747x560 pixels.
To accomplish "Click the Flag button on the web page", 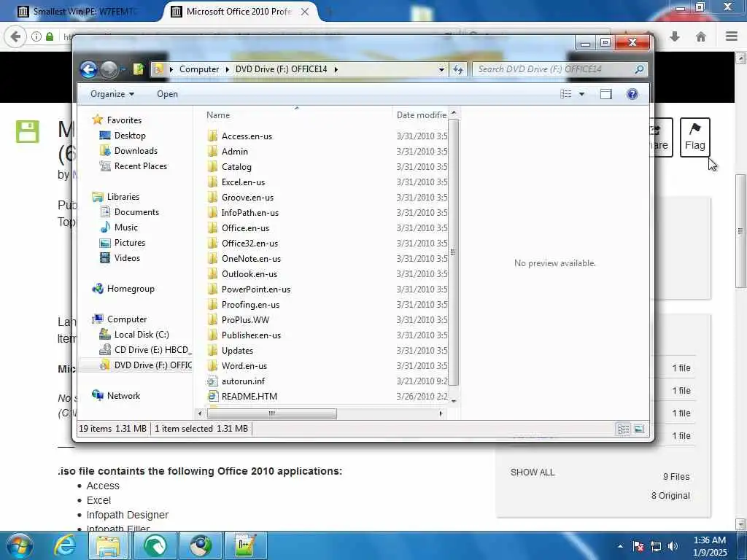I will (694, 137).
